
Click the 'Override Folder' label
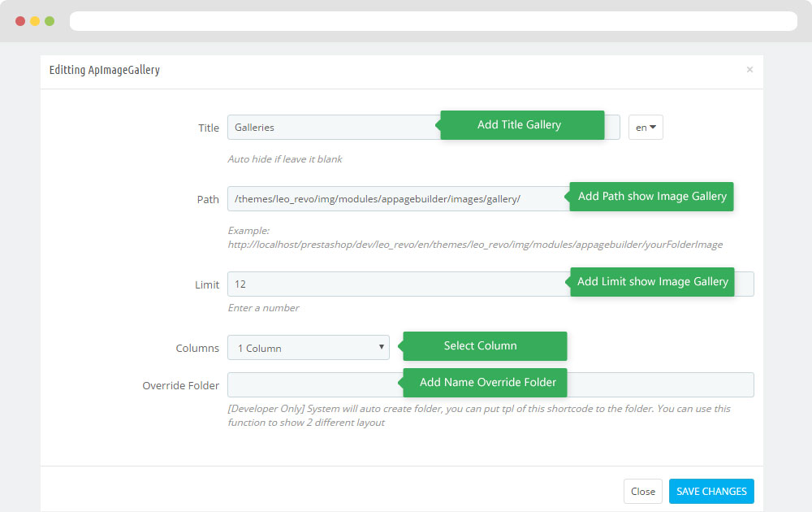tap(181, 385)
